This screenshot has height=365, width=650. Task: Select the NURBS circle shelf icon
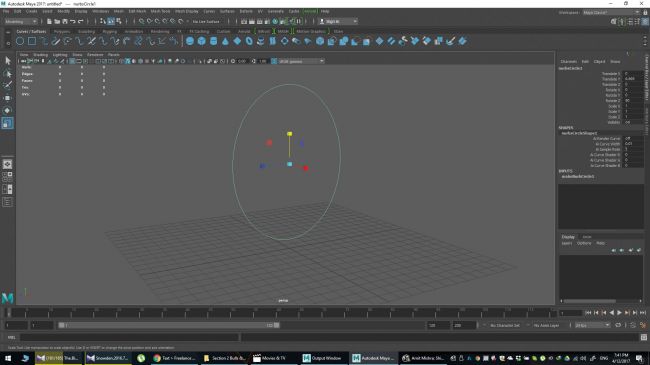(20, 41)
